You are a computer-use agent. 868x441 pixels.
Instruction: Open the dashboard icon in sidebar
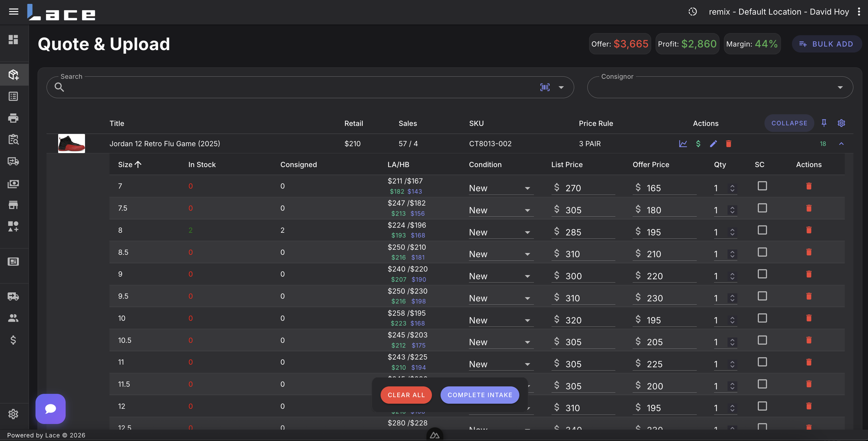pos(13,40)
